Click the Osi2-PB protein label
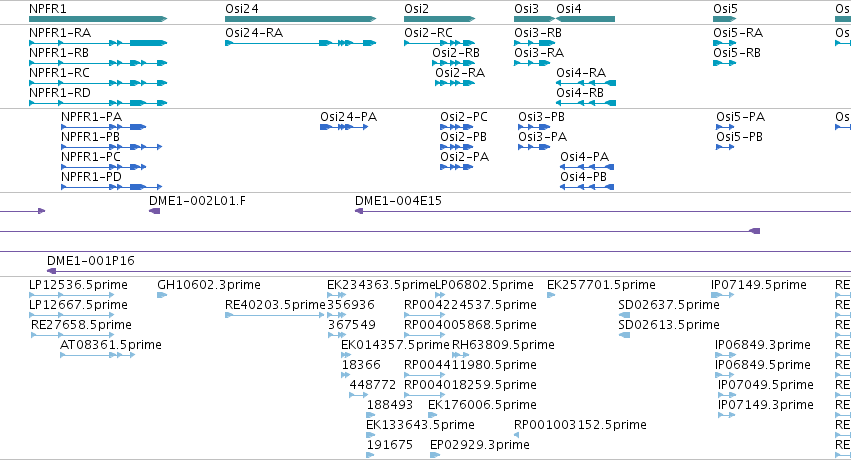Screen dimensions: 851x460 463,137
